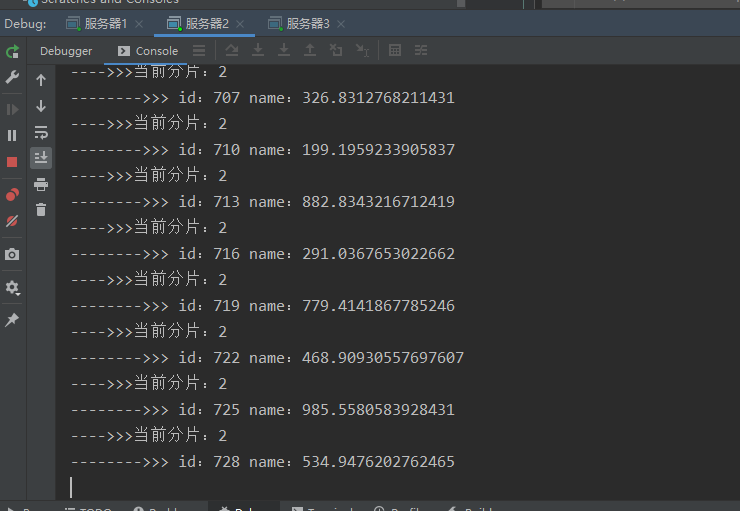The height and width of the screenshot is (511, 740).
Task: Click console line id: 710
Action: (x=262, y=150)
